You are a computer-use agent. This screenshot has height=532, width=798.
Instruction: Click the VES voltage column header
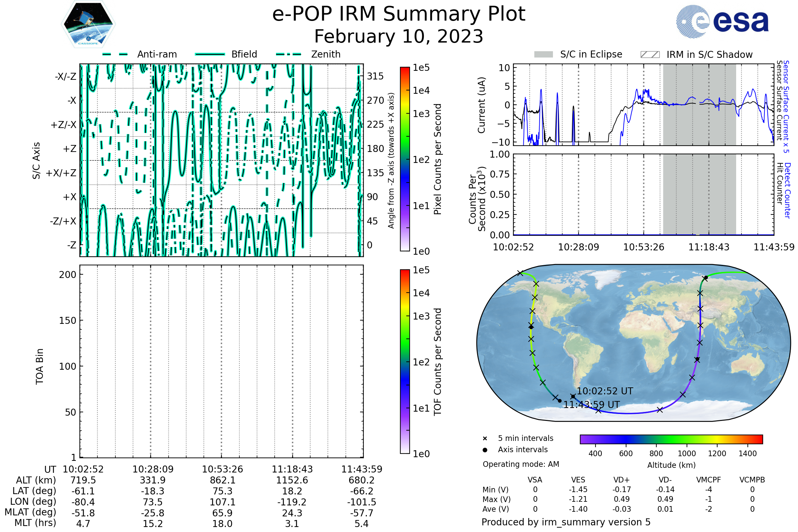tap(578, 480)
